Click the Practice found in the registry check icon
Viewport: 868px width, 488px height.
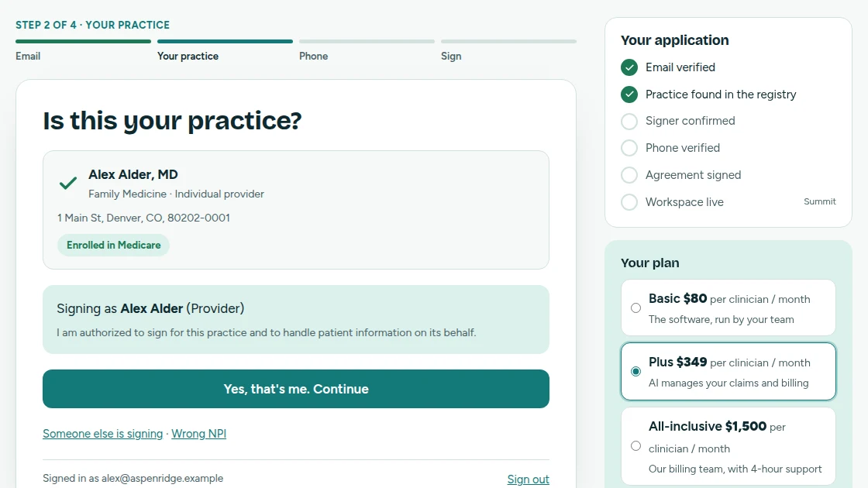point(629,95)
